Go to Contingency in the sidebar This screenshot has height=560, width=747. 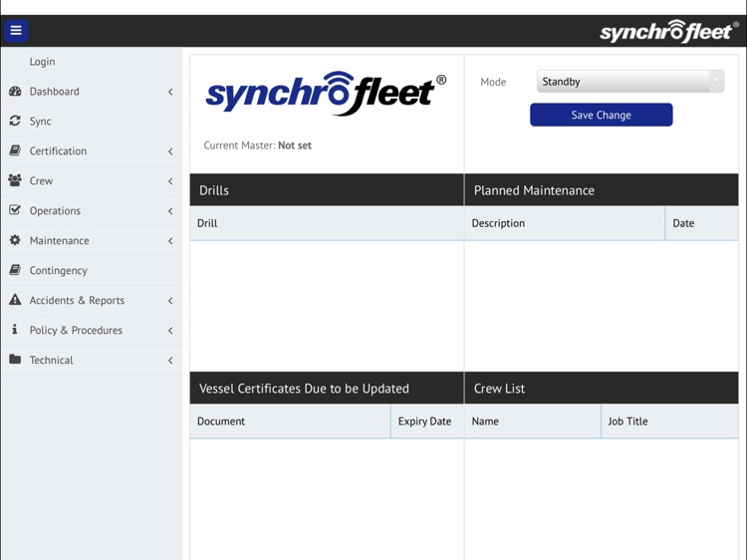(92, 270)
